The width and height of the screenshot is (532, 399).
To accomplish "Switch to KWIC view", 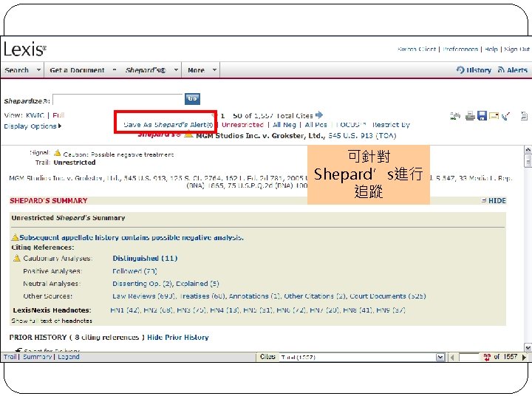I will click(35, 115).
